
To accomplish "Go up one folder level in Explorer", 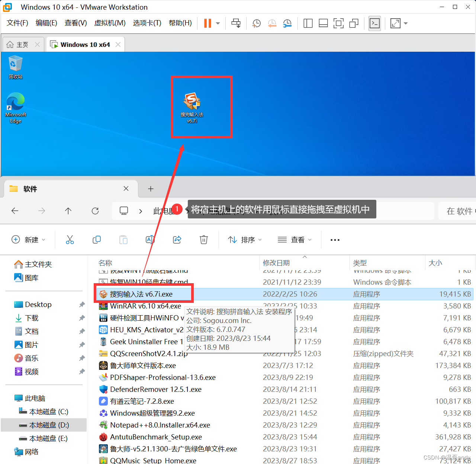I will coord(68,211).
